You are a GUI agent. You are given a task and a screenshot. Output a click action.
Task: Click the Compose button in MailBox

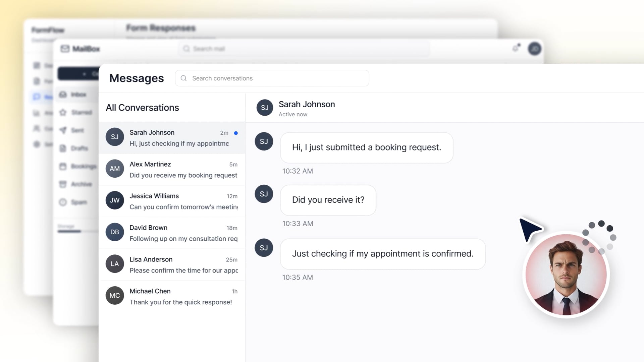tap(78, 74)
